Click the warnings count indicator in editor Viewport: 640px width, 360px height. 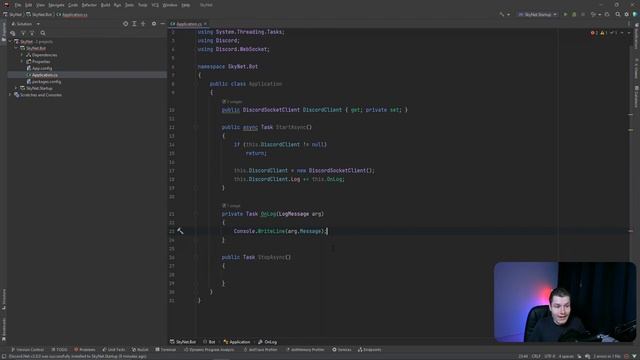[604, 33]
